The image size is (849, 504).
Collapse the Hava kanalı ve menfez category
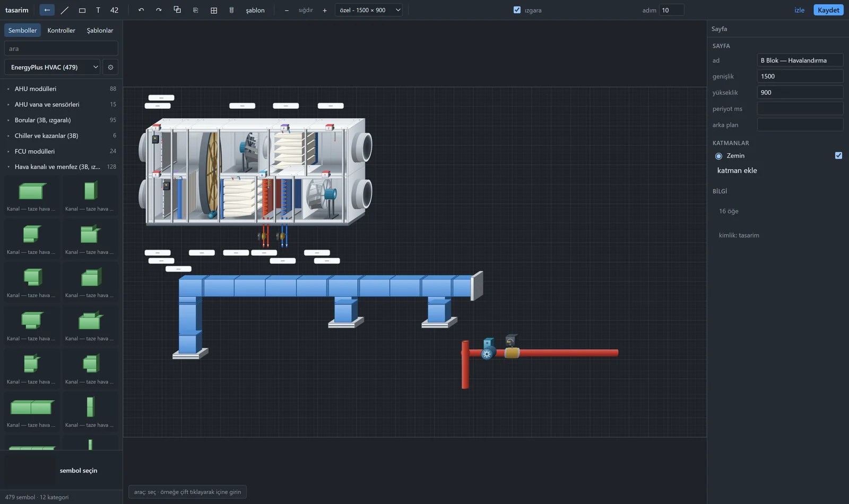coord(61,167)
